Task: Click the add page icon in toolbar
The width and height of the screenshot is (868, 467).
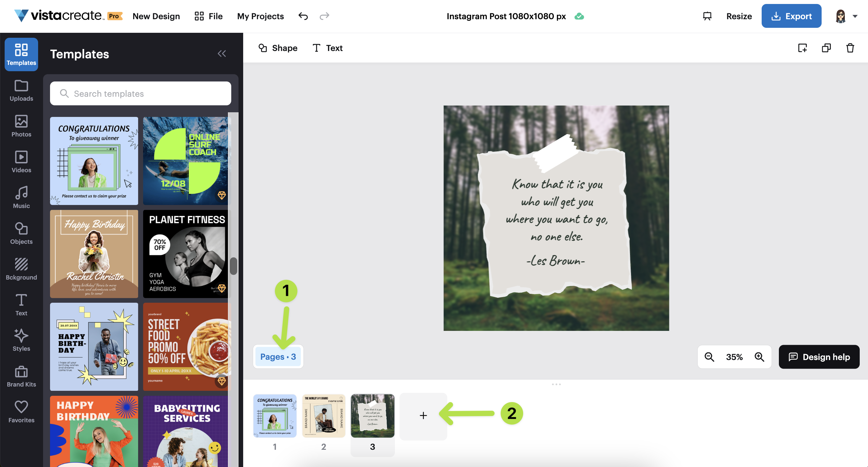Action: click(803, 48)
